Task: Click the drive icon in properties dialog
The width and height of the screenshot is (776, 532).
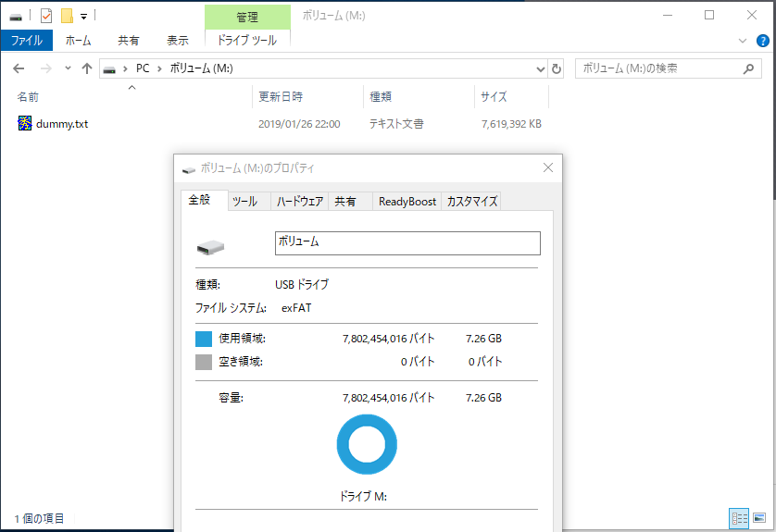Action: (x=210, y=247)
